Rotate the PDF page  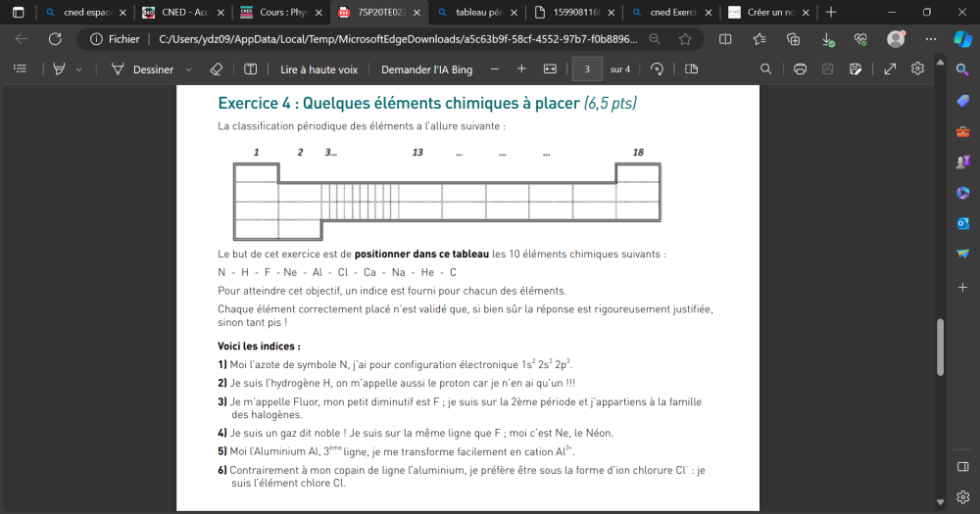click(x=658, y=70)
